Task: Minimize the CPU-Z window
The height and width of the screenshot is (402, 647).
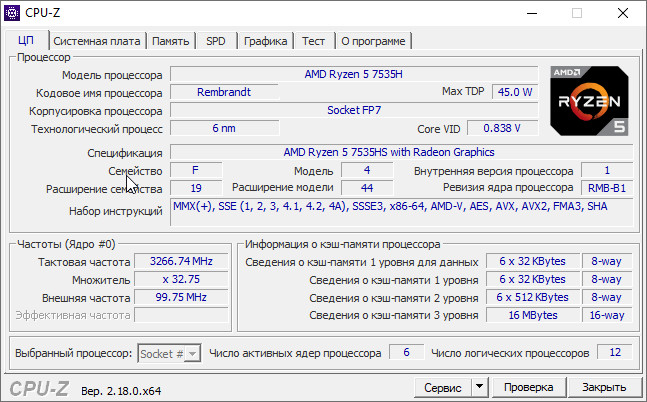Action: [531, 13]
